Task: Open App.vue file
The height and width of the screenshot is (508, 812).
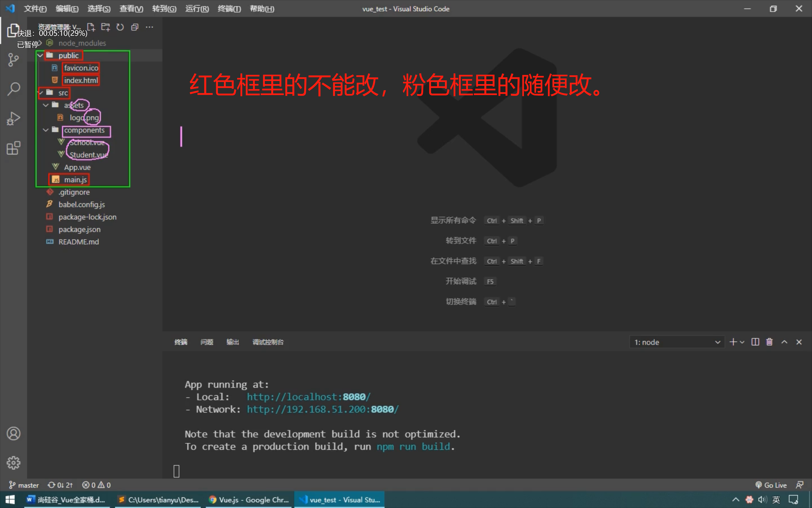Action: click(x=77, y=167)
